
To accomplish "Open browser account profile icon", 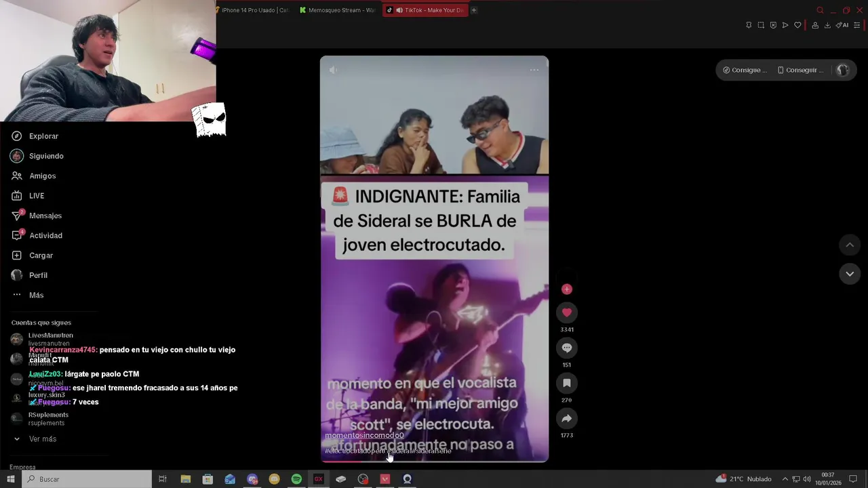I will (815, 25).
